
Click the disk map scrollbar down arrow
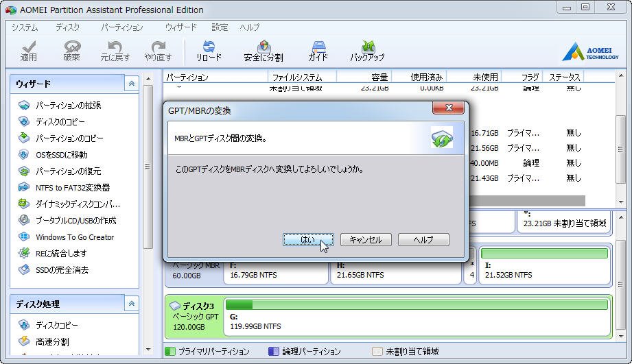tap(621, 337)
